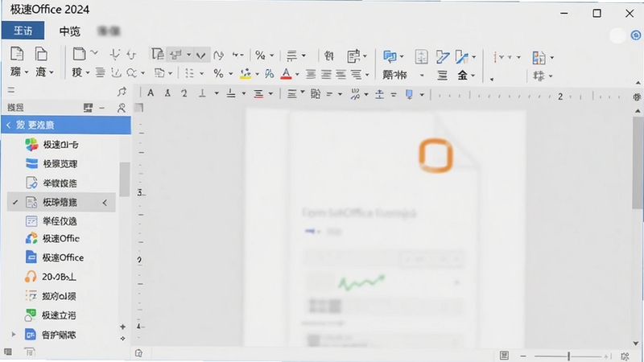Click the green chart line on the page

coord(361,282)
